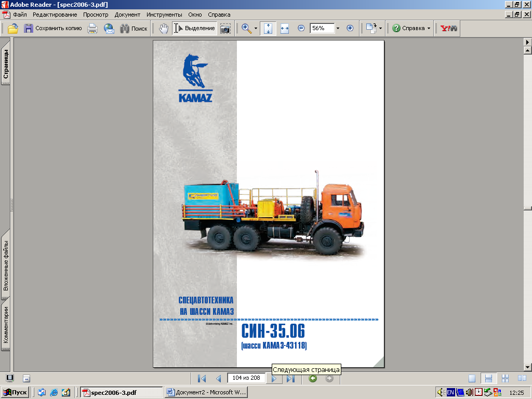Viewport: 532px width, 399px height.
Task: Expand the Справка toolbar dropdown arrow
Action: click(x=429, y=29)
